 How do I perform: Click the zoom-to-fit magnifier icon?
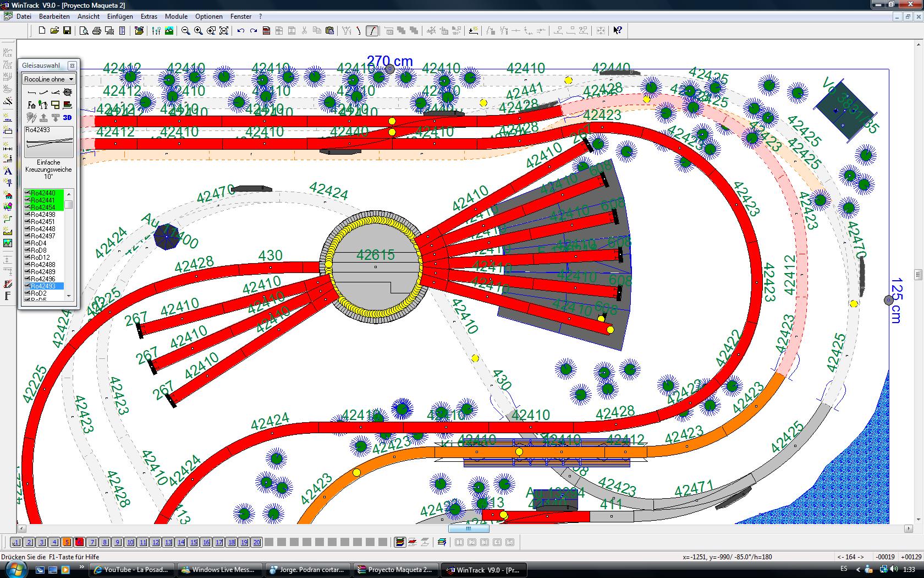tap(224, 31)
